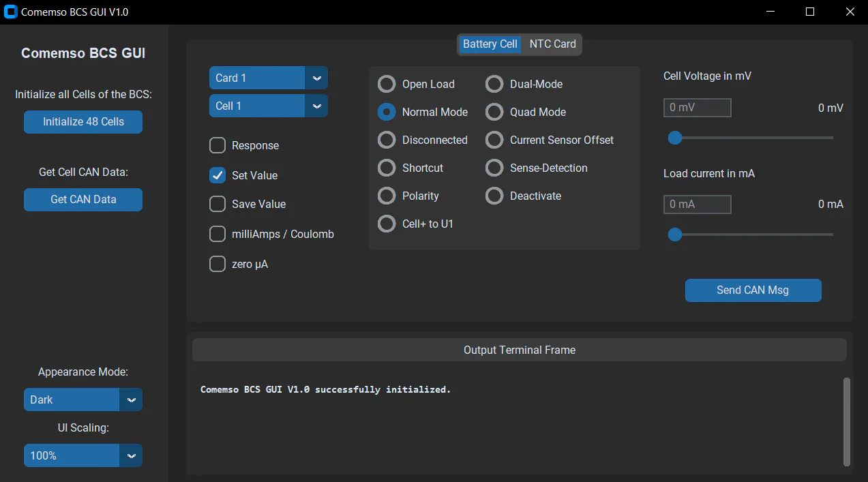Open the Card 1 dropdown

[x=269, y=78]
